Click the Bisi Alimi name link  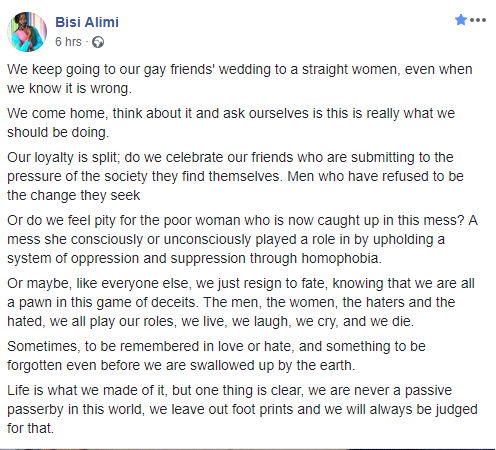(x=87, y=22)
